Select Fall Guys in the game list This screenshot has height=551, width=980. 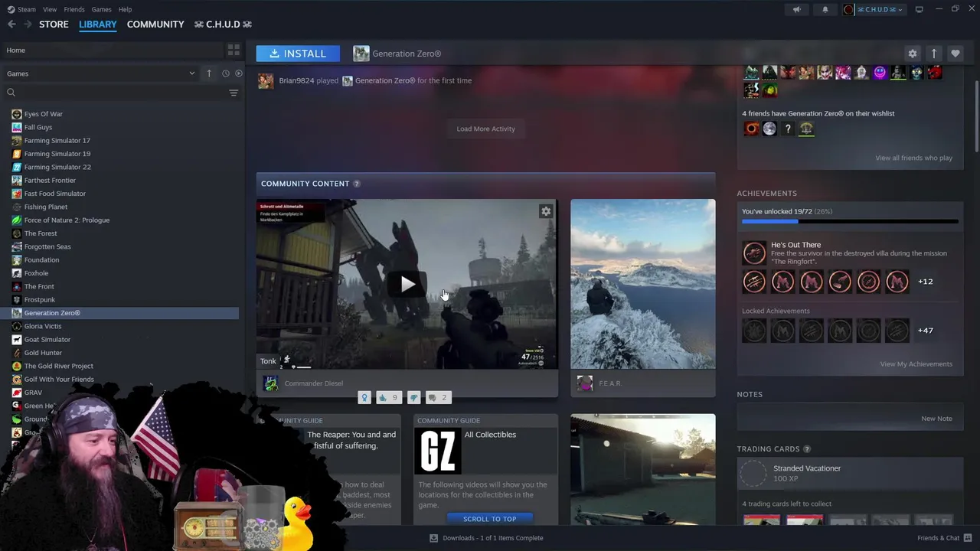click(38, 127)
